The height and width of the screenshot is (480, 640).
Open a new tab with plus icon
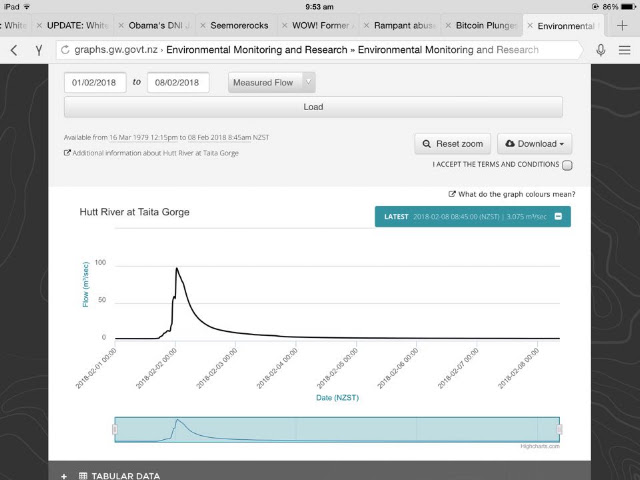[622, 25]
